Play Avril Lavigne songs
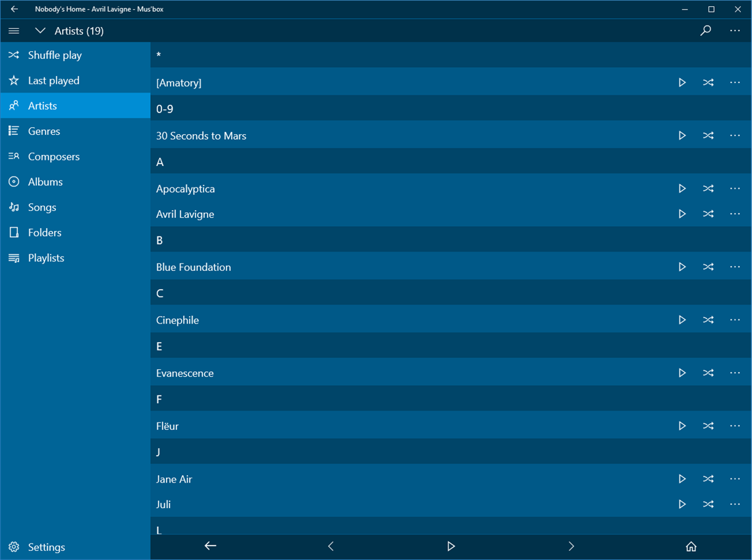752x560 pixels. [x=682, y=214]
